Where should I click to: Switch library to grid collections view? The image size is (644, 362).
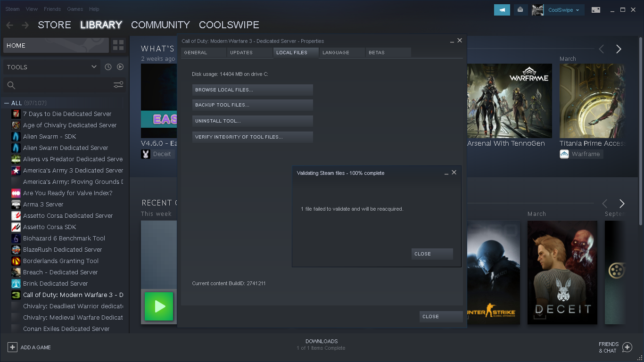(118, 46)
